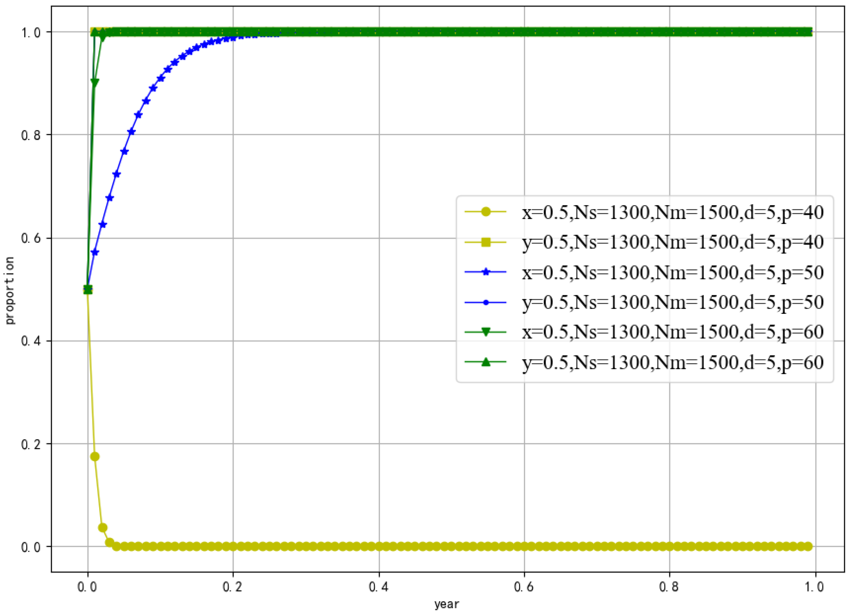Image resolution: width=850 pixels, height=616 pixels.
Task: Click the 0.8 tick on the x-axis
Action: (669, 586)
